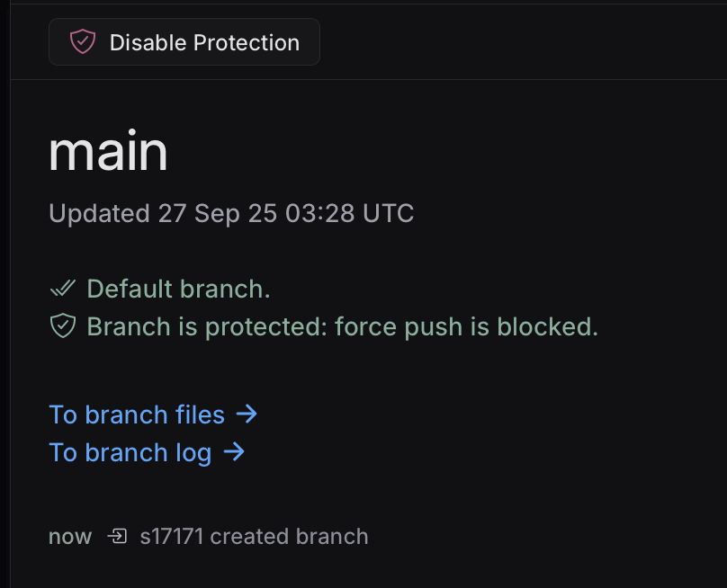Click the enter icon before s17171
727x588 pixels.
[x=116, y=537]
